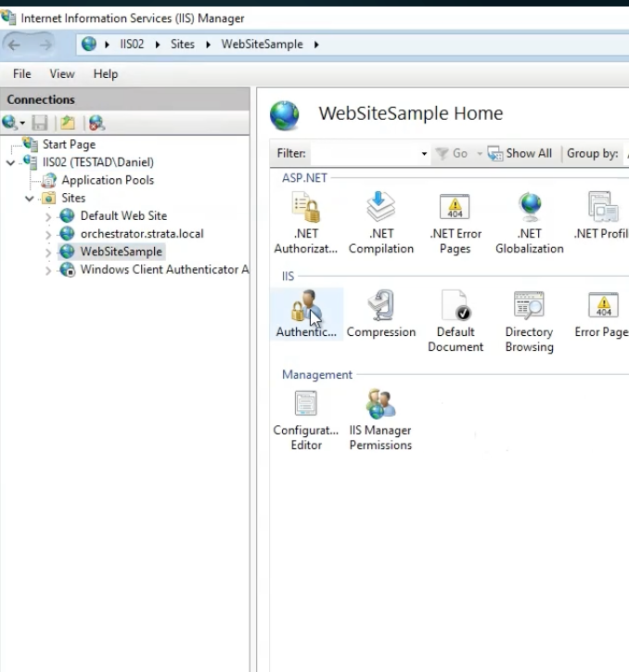
Task: Open breadcrumb arrow after IIS02
Action: tap(158, 45)
